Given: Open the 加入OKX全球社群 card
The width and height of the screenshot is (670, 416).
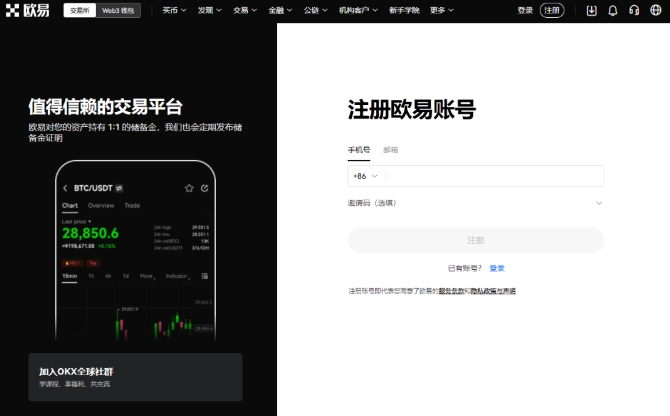Looking at the screenshot, I should (x=135, y=377).
